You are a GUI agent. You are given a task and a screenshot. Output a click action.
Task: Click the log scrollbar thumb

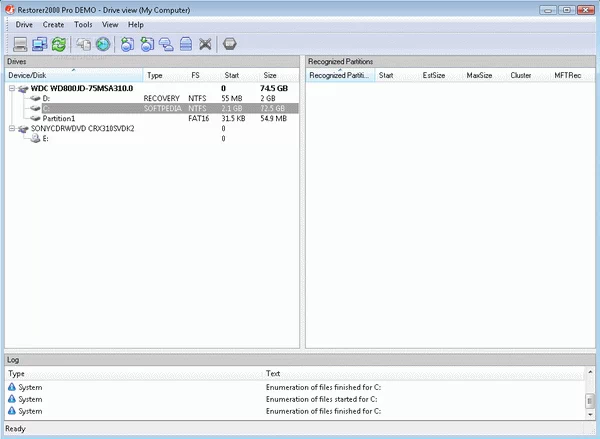(x=590, y=401)
